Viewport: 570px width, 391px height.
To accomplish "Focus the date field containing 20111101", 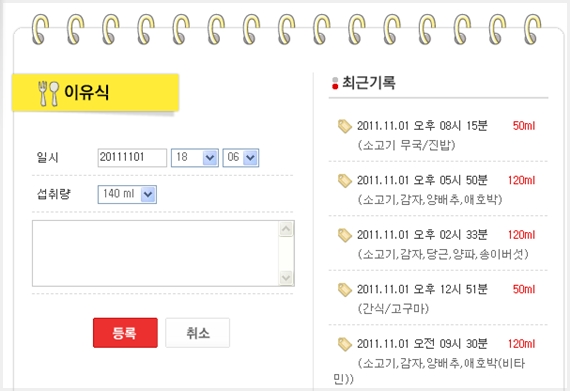I will pyautogui.click(x=132, y=158).
